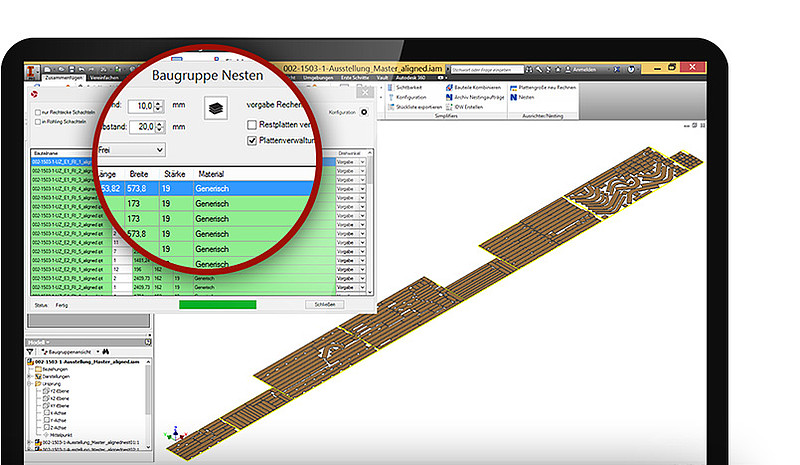This screenshot has width=800, height=465.
Task: Open dialog Konfiguration gear icon
Action: (x=364, y=112)
